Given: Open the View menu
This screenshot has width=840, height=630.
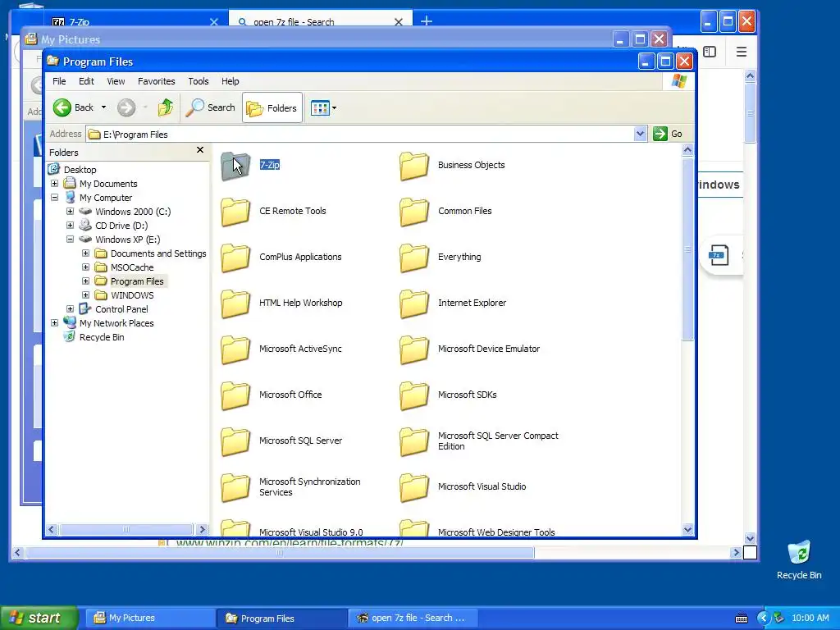Looking at the screenshot, I should coord(116,81).
